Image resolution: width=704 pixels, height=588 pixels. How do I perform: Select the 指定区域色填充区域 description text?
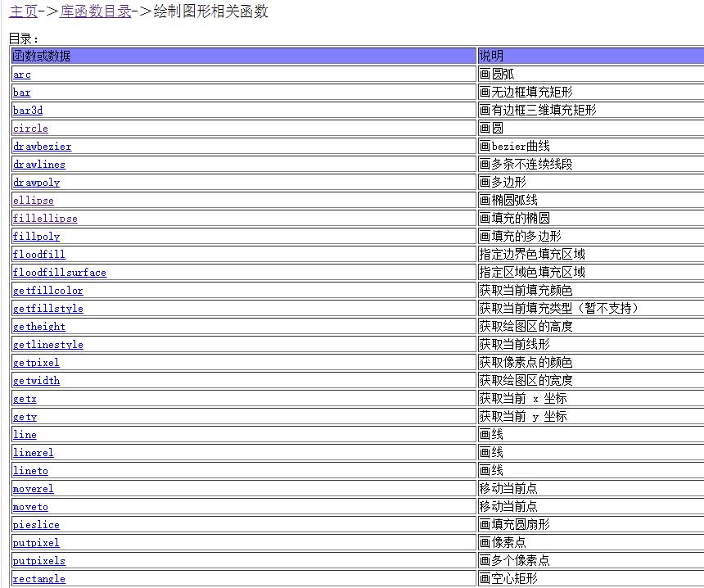(x=532, y=272)
